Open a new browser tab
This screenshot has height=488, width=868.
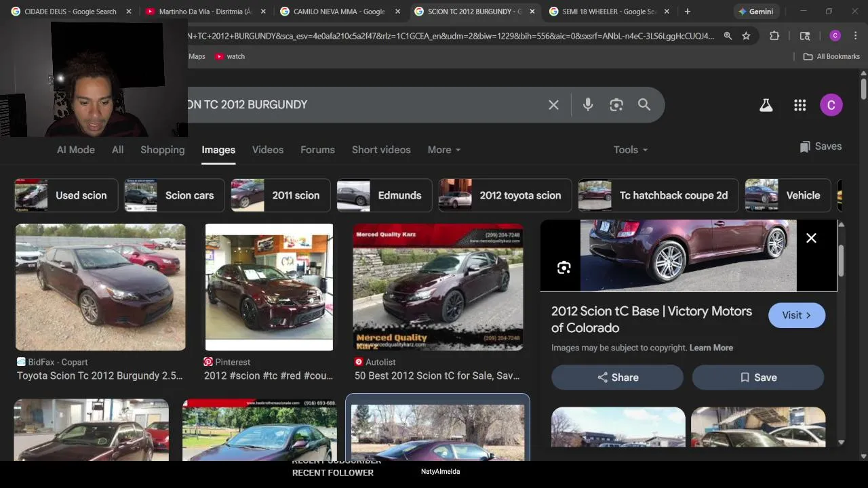pyautogui.click(x=687, y=12)
